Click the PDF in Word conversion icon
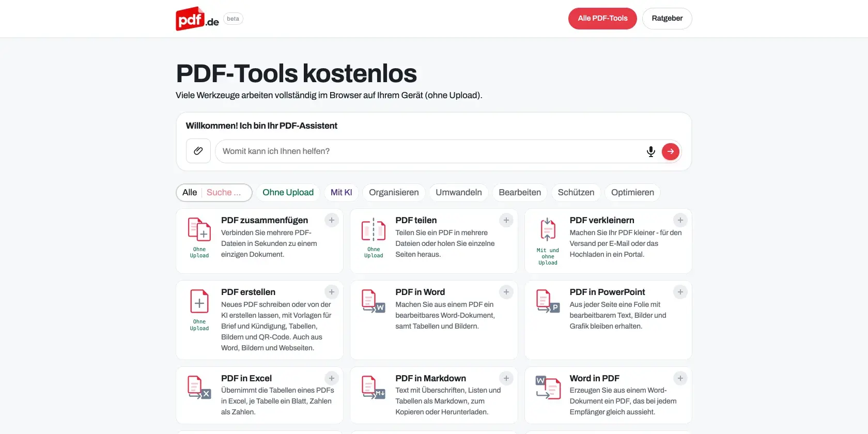Screen dimensions: 868x434 pos(374,302)
